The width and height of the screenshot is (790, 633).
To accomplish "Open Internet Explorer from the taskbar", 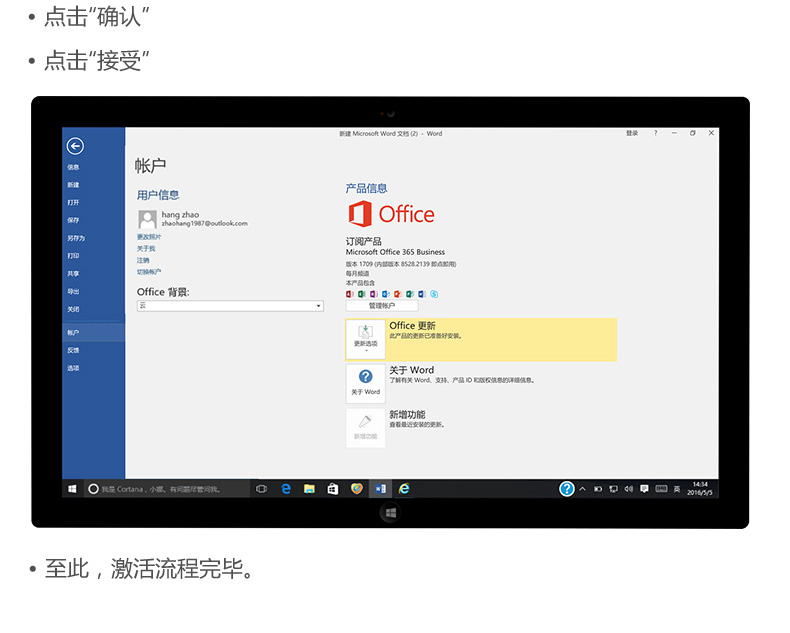I will coord(404,489).
